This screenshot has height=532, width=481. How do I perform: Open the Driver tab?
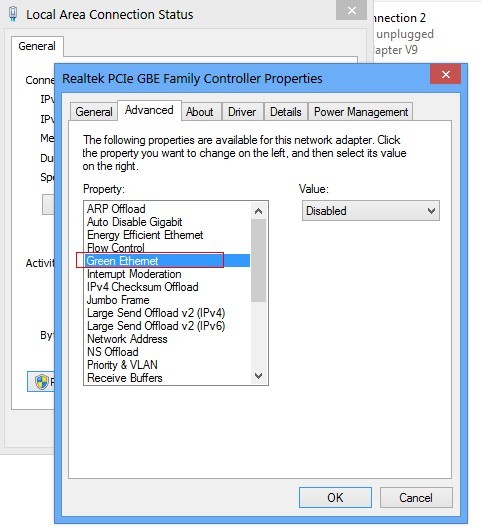[x=242, y=112]
